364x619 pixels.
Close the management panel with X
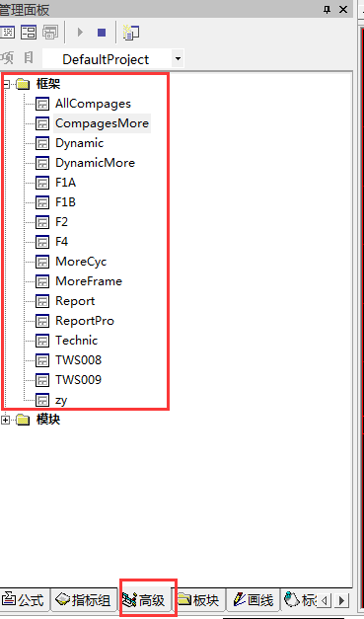click(343, 10)
